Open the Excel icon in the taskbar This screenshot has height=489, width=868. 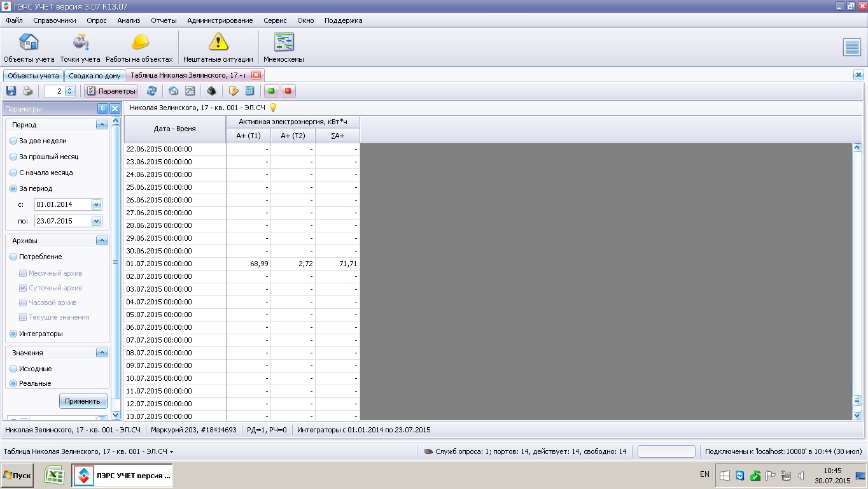(55, 475)
